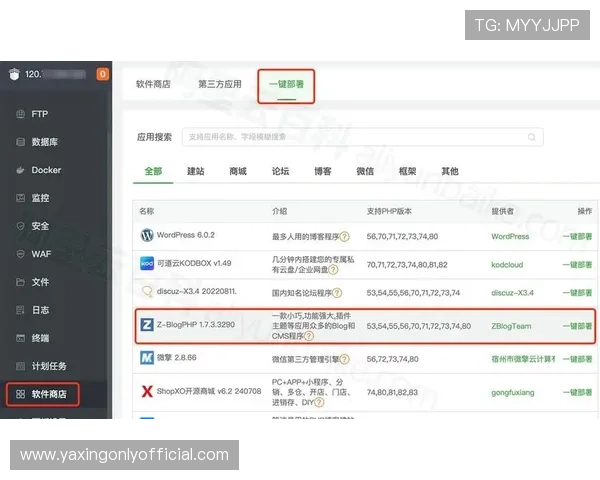Select the 博客 category tab
The height and width of the screenshot is (480, 600).
(x=323, y=171)
